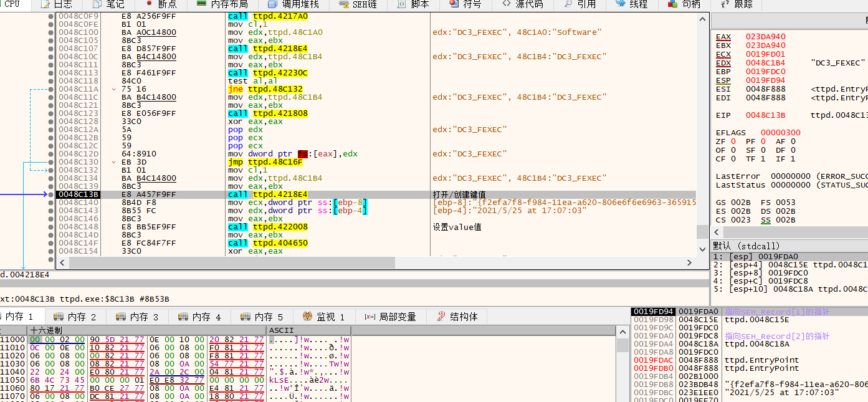Viewport: 868px width, 402px height.
Task: Click the call ttpd.4217A0 instruction
Action: 268,16
